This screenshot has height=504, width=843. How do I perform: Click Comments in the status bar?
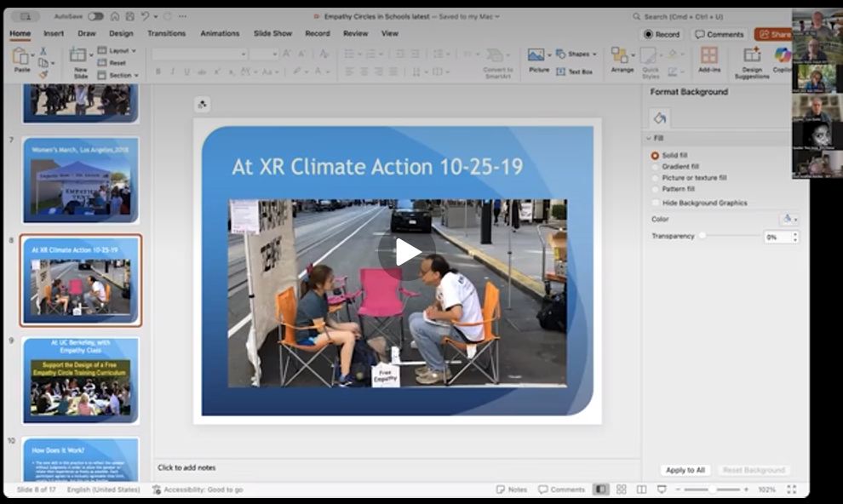pos(562,490)
